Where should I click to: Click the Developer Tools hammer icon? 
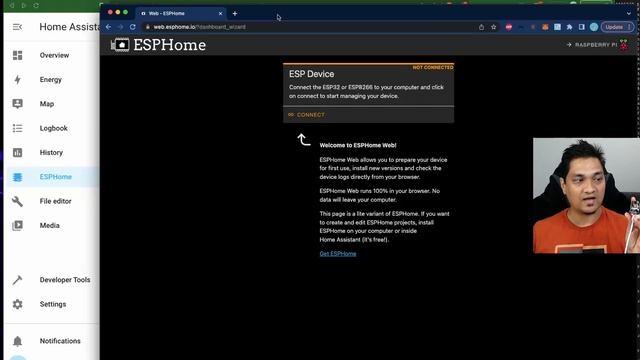coord(18,280)
